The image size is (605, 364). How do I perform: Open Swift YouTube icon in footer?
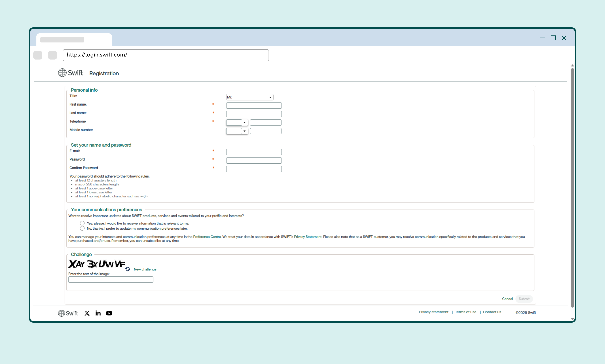point(109,313)
